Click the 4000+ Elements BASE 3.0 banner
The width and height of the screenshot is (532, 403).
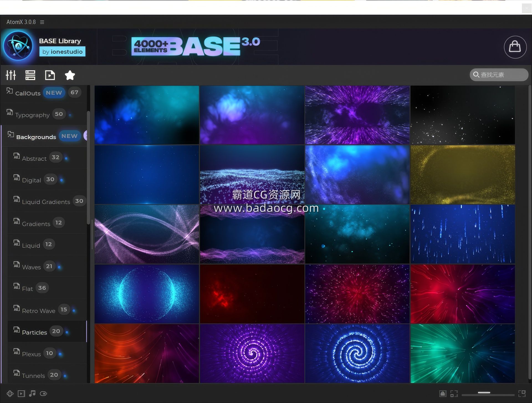(x=196, y=46)
